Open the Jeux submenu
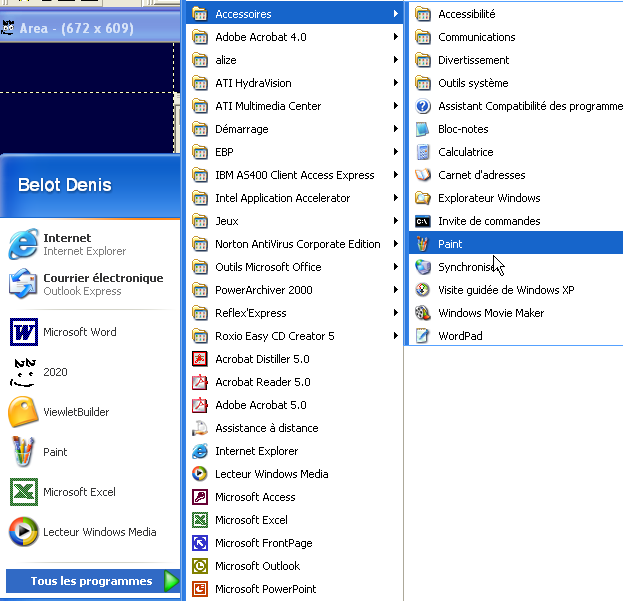623x601 pixels. [295, 221]
